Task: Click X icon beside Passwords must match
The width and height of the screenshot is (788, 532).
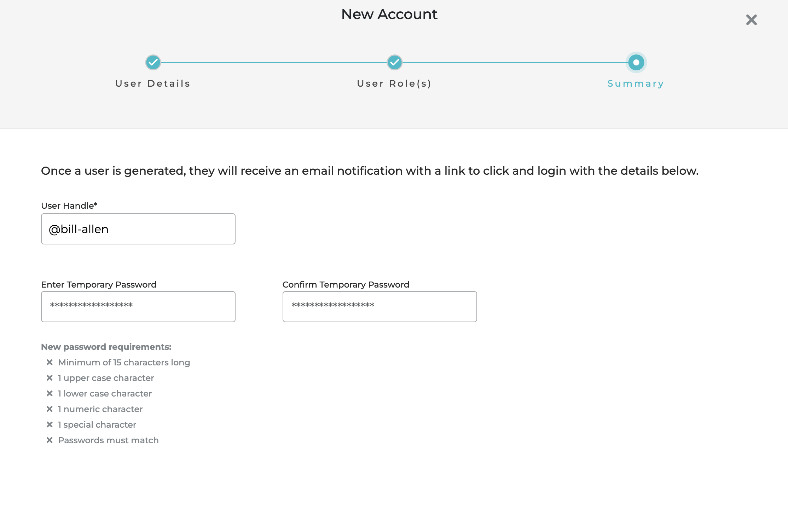Action: (x=50, y=440)
